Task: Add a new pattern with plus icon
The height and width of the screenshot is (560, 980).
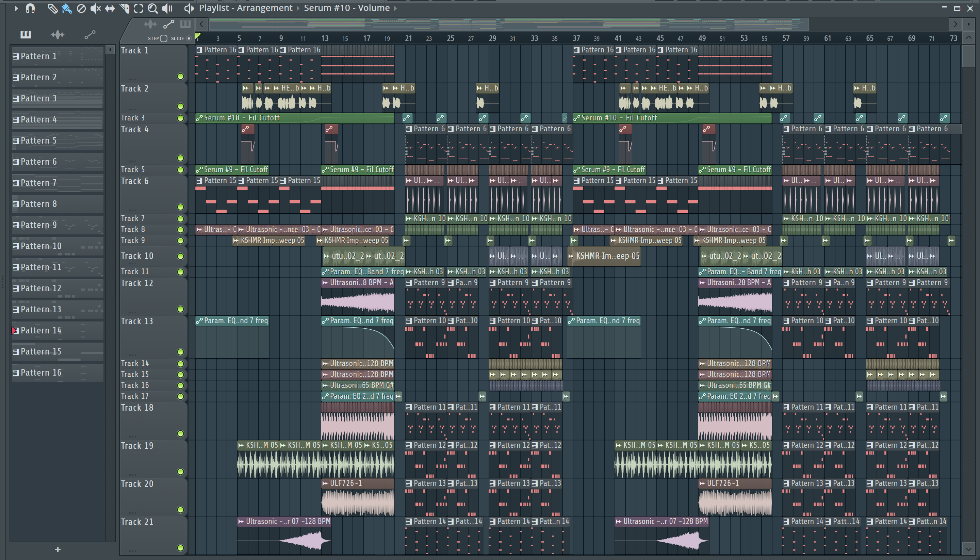Action: click(x=58, y=549)
